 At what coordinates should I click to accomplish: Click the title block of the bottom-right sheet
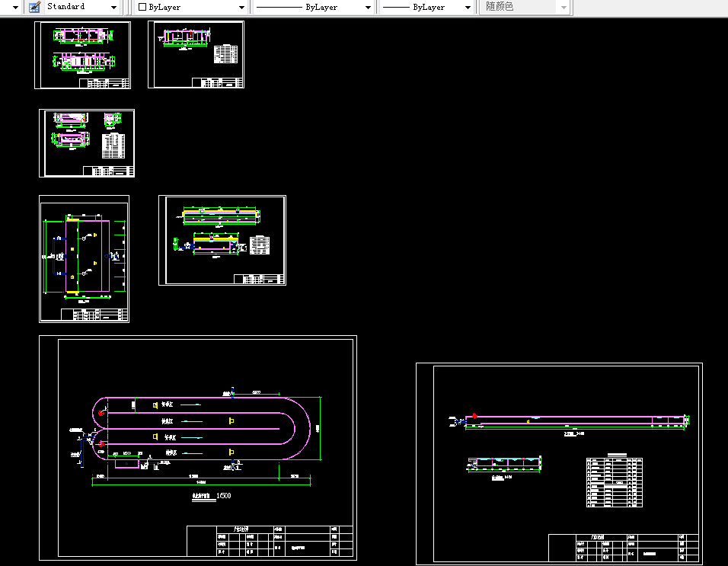tap(624, 548)
